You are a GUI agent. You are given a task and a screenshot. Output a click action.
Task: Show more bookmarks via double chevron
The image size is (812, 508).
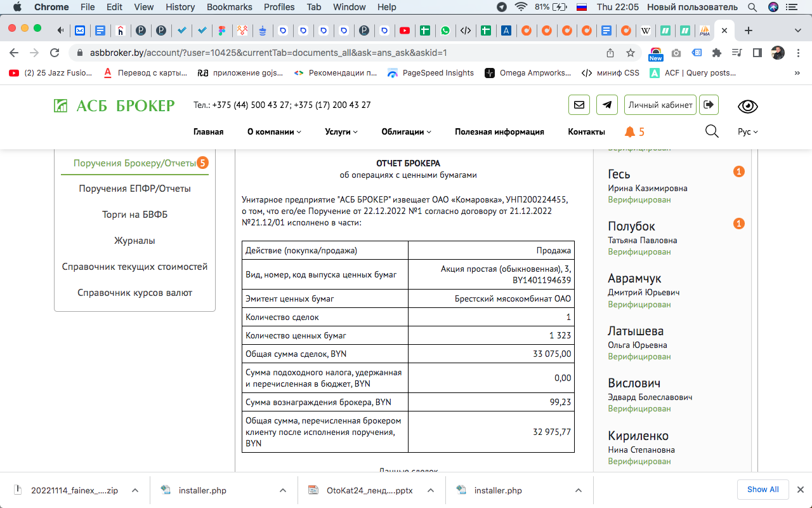tap(797, 73)
